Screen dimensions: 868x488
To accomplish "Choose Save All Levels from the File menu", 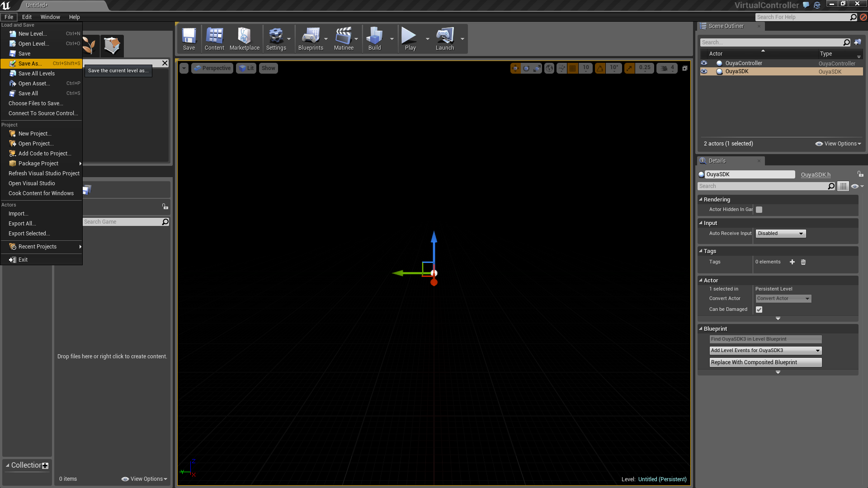I will tap(36, 74).
